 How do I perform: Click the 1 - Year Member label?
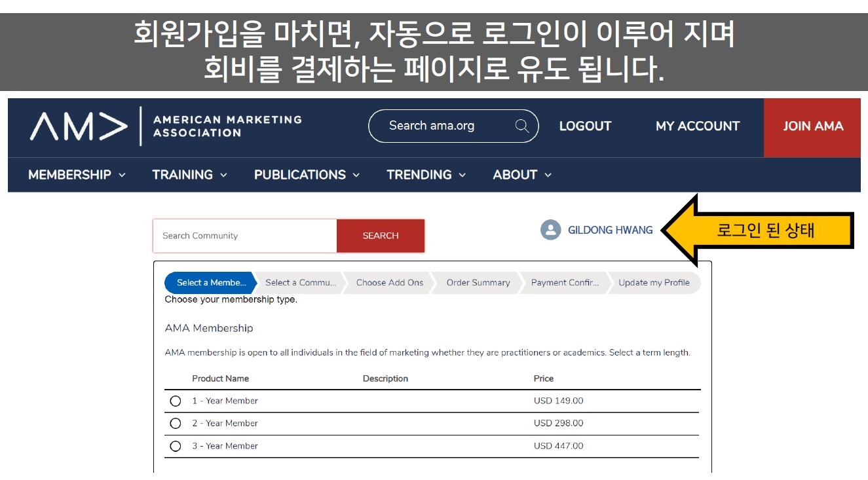[225, 401]
